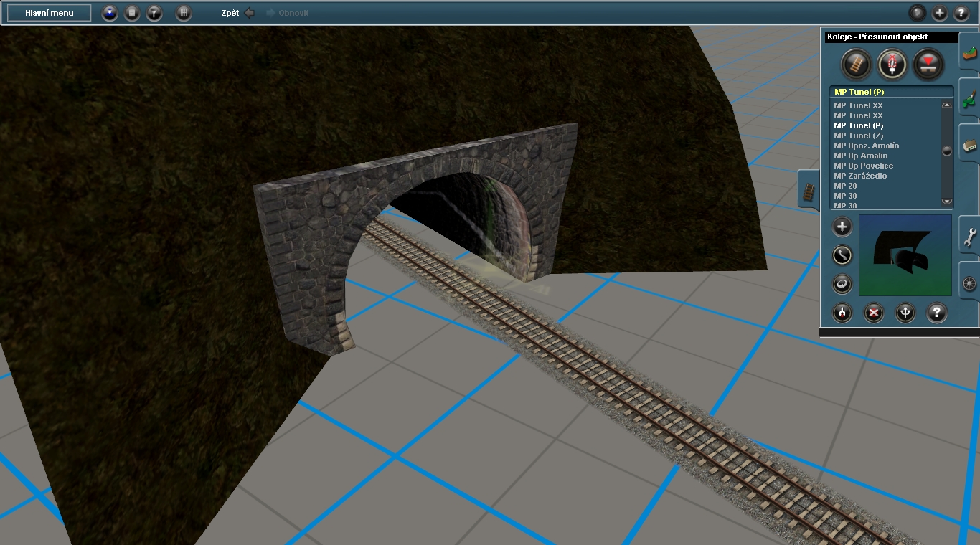Click the list scroll up arrow
Viewport: 980px width, 545px height.
click(946, 105)
